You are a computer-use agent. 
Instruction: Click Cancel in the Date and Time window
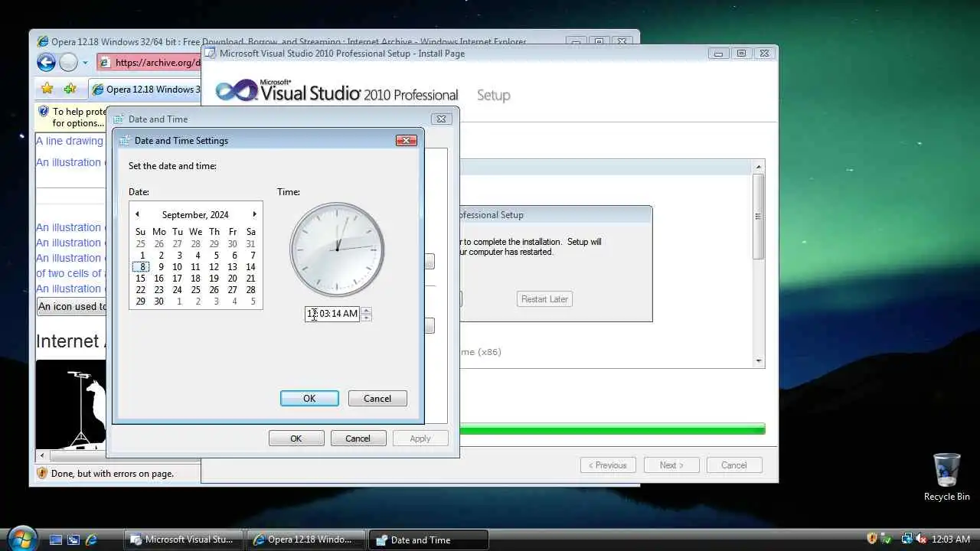358,439
